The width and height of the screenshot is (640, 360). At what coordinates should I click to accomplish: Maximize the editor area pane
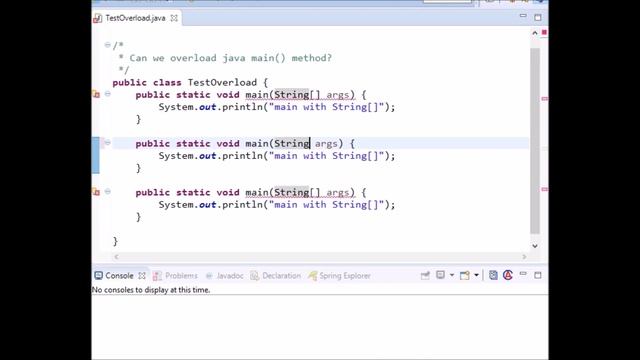[538, 17]
